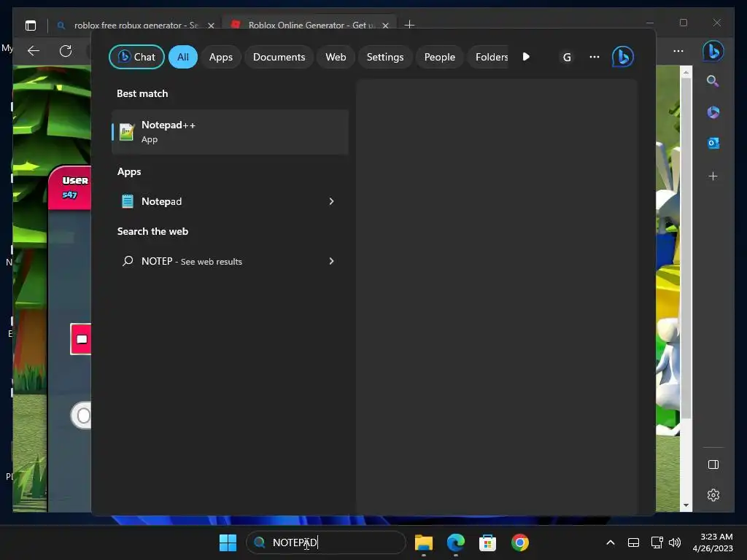Select the All search filter
The height and width of the screenshot is (560, 747).
pyautogui.click(x=183, y=57)
